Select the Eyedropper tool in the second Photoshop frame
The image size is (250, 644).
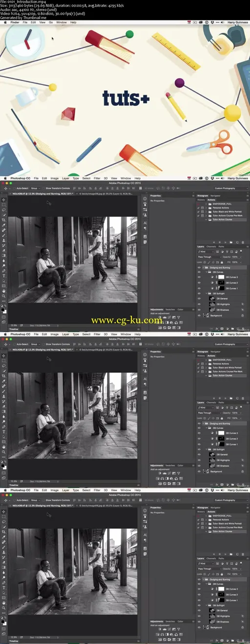(4, 381)
